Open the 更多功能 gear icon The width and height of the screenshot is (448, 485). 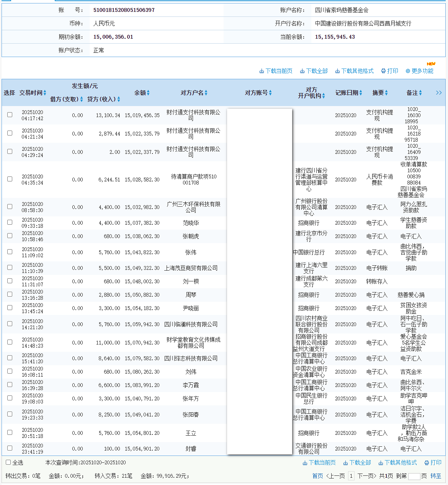coord(407,71)
